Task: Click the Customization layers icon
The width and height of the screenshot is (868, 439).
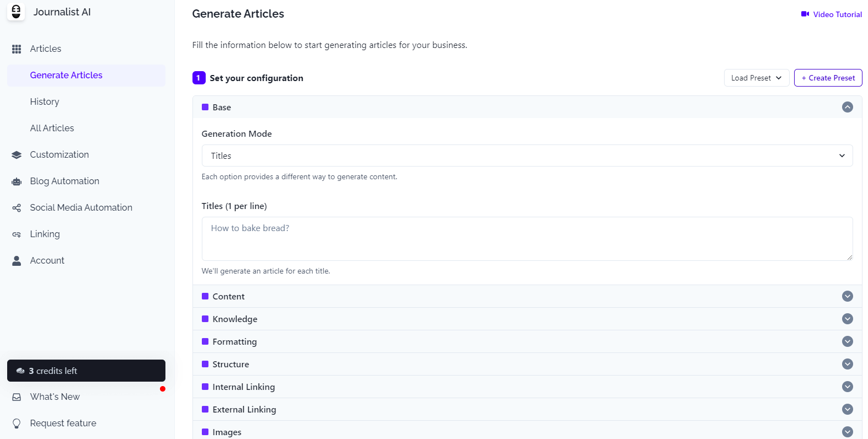Action: (x=17, y=155)
